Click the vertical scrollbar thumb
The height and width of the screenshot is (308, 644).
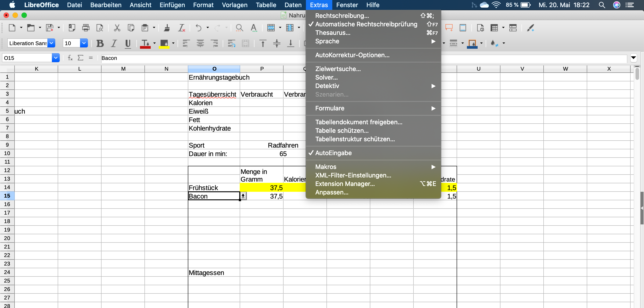click(x=637, y=74)
